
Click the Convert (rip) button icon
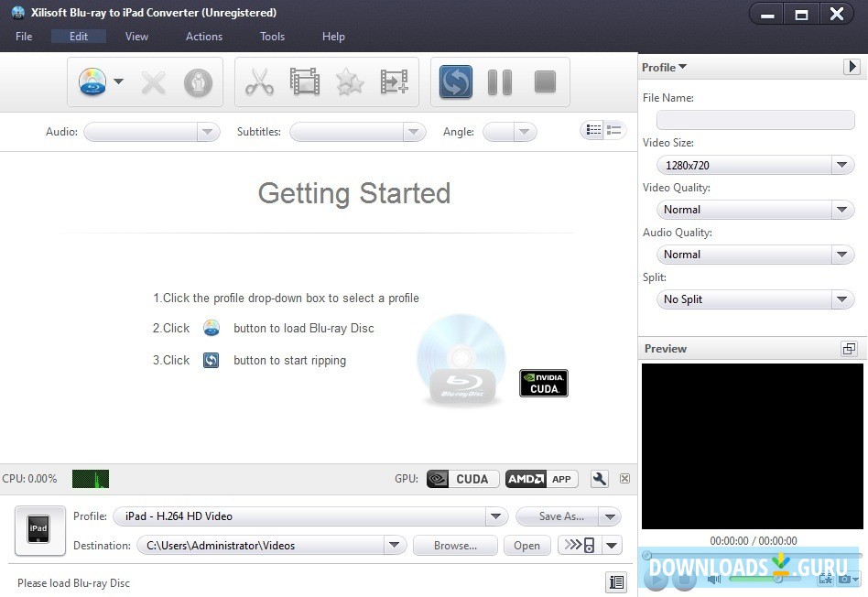(x=455, y=81)
